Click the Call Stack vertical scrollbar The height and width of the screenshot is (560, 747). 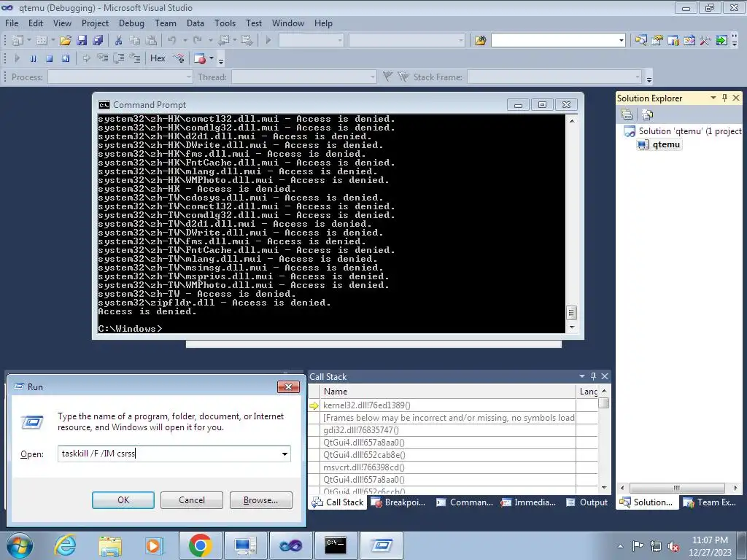(x=603, y=439)
